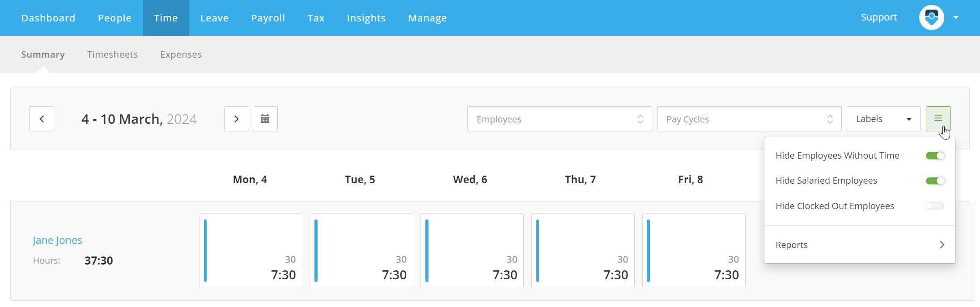Go to the next week

coord(237,119)
